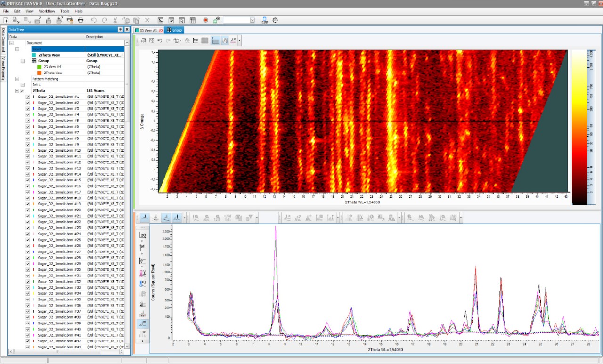Click the new document icon
The image size is (603, 364).
tap(6, 20)
